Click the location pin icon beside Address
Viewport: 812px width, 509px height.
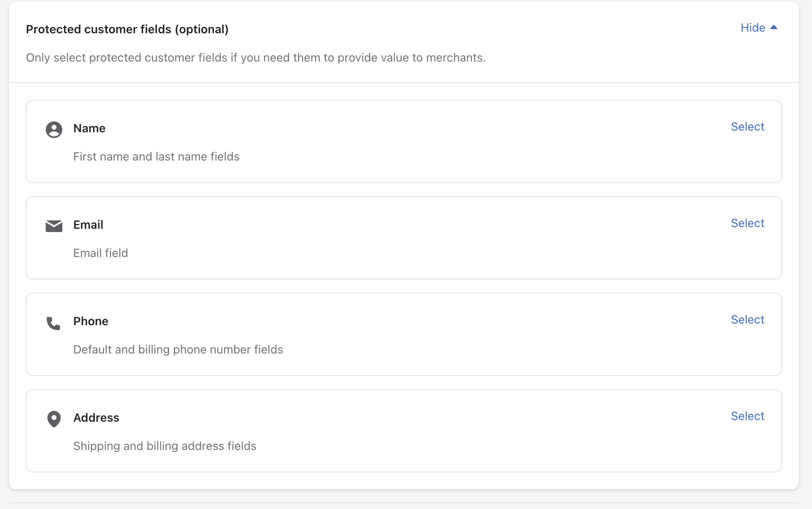[54, 419]
